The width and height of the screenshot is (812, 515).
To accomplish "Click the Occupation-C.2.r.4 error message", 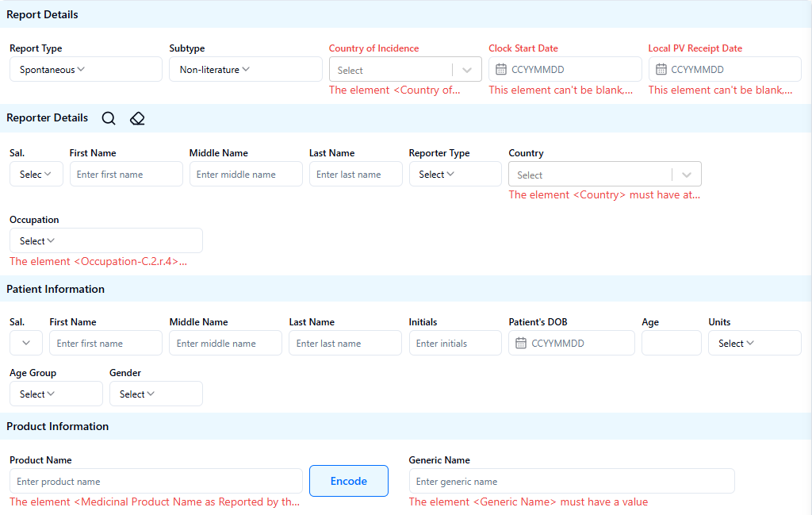I will coord(98,262).
